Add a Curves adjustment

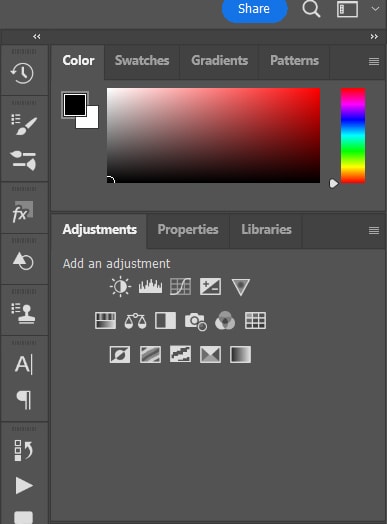pos(180,286)
